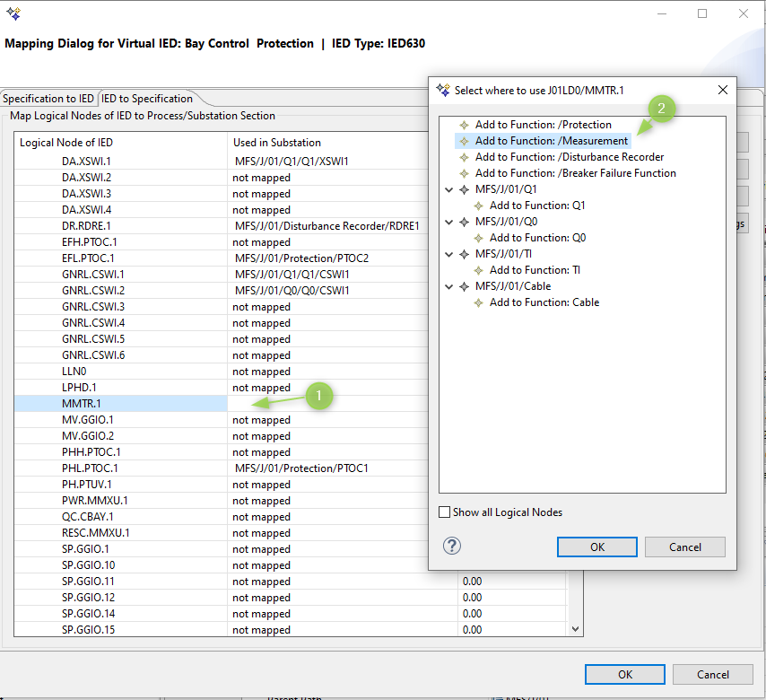Screen dimensions: 766x700
Task: Click the icon beside Add to Function /Disturbance Recorder
Action: pyautogui.click(x=464, y=157)
